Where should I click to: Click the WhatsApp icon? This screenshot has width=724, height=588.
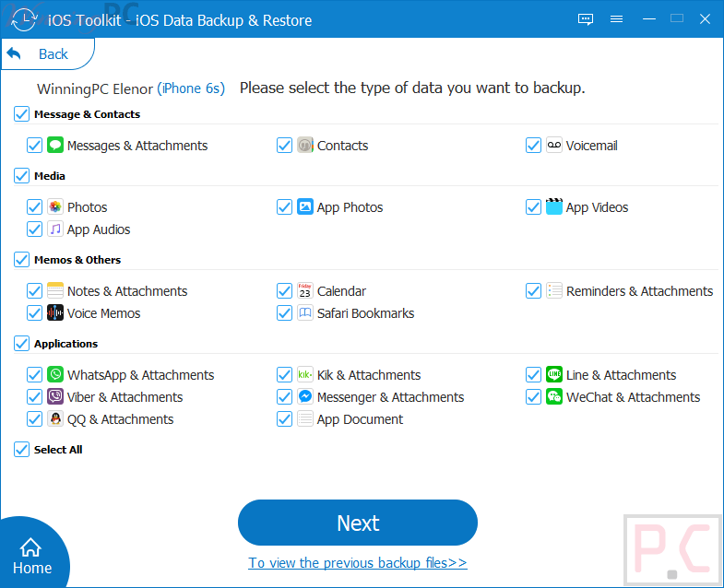(x=55, y=374)
